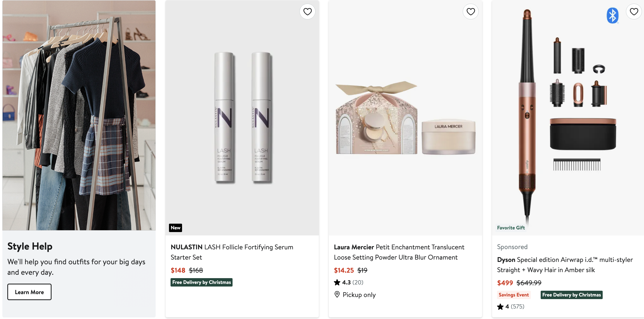
Task: Save Dyson Airwrap with the heart icon
Action: [x=634, y=12]
